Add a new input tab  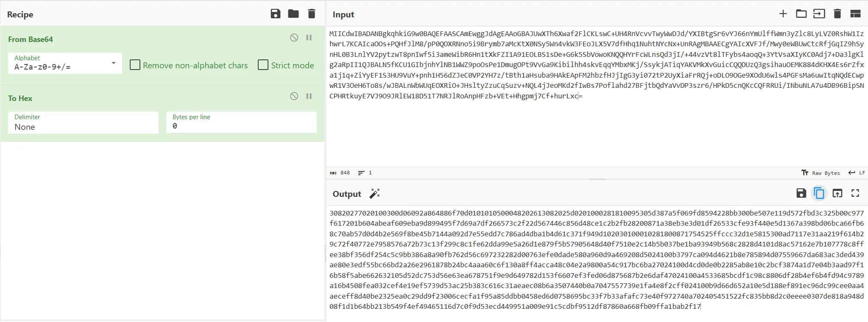[783, 14]
